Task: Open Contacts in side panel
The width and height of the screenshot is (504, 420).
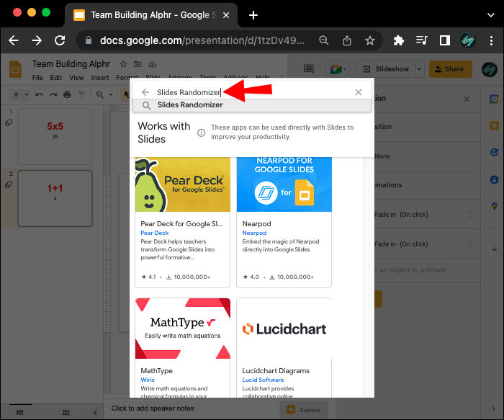Action: (x=494, y=179)
